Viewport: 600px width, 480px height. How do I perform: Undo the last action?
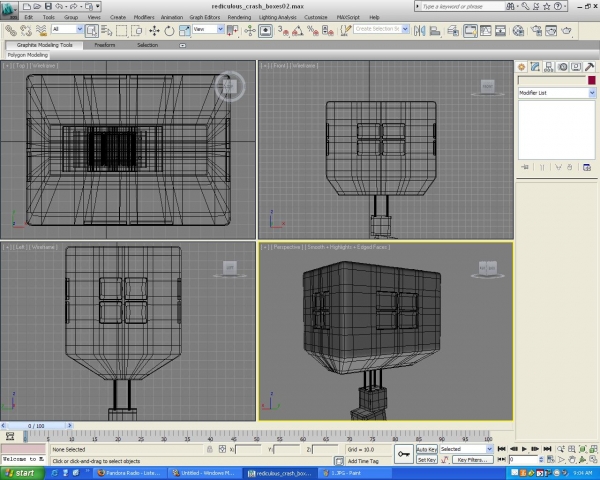coord(59,6)
